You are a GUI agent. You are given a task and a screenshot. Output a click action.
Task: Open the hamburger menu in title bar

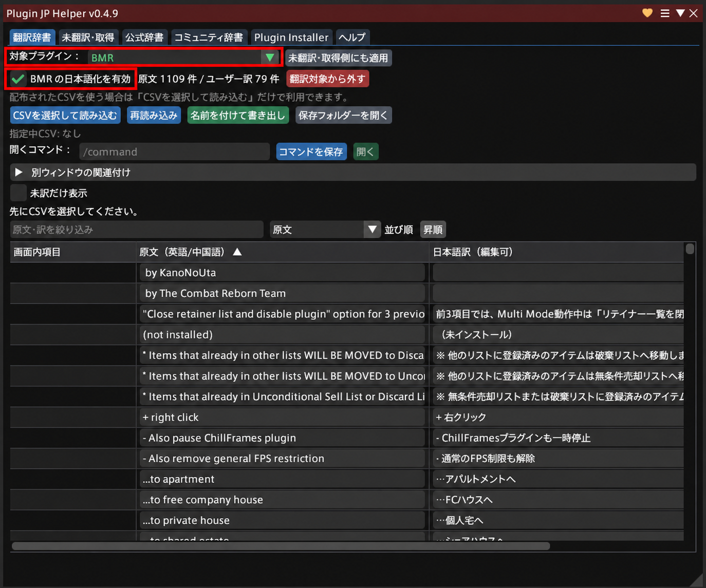pos(665,13)
